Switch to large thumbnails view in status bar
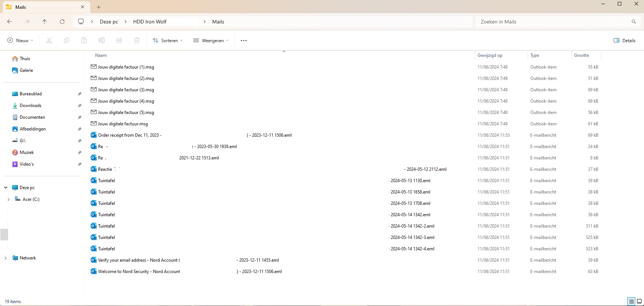The image size is (644, 306). coord(639,302)
